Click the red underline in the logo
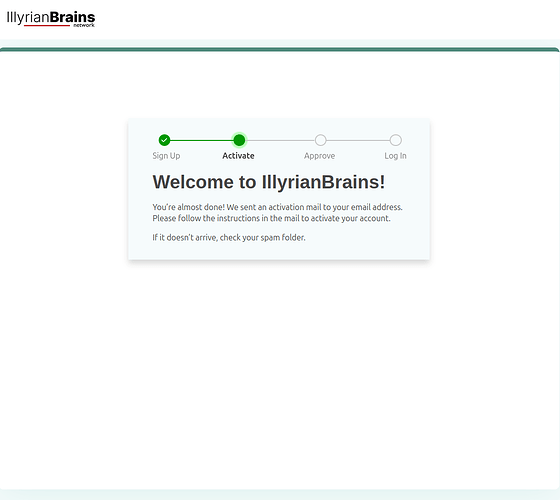 coord(47,26)
